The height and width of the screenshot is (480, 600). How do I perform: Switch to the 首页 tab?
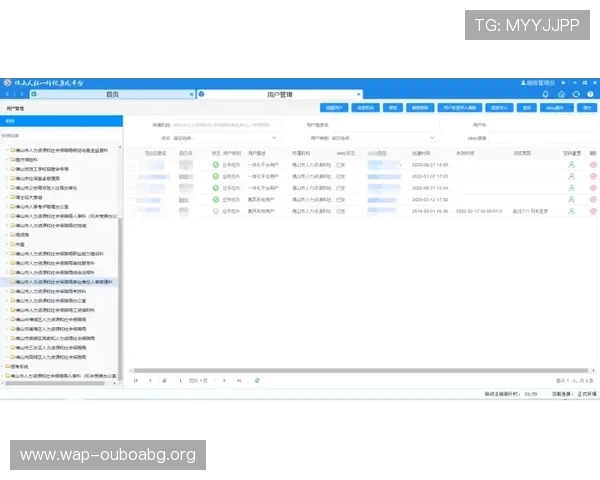pos(112,94)
